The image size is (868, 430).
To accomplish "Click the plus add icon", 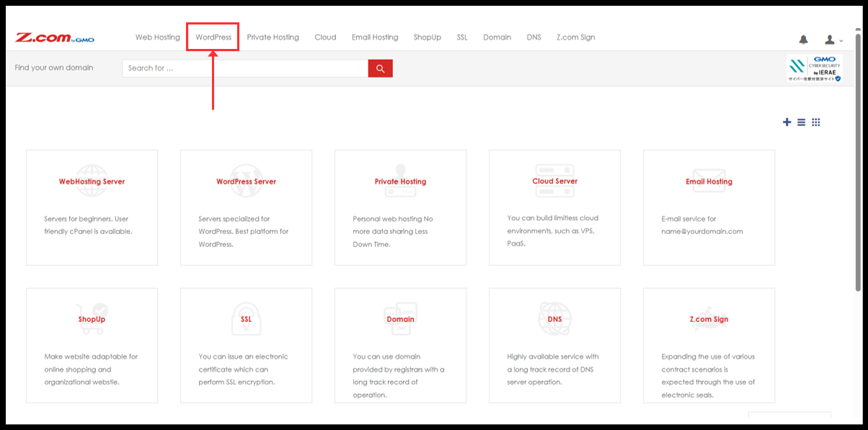I will tap(787, 122).
